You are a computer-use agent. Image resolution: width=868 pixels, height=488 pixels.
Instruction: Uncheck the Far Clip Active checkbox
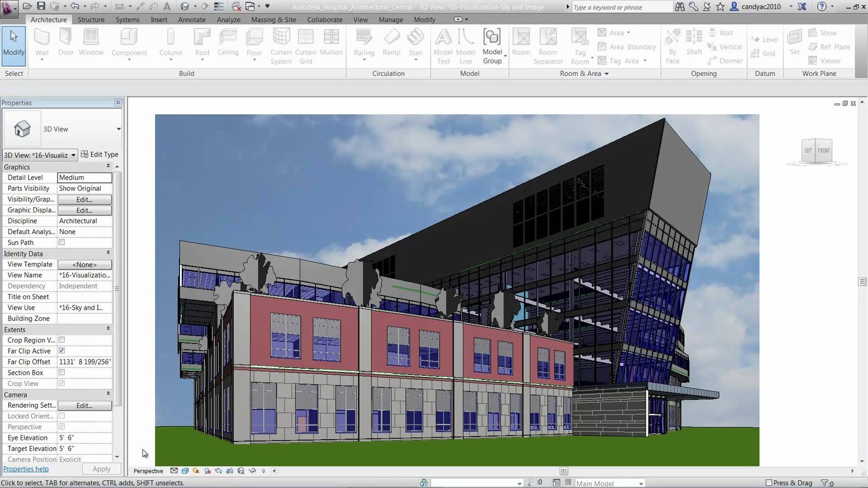(61, 351)
